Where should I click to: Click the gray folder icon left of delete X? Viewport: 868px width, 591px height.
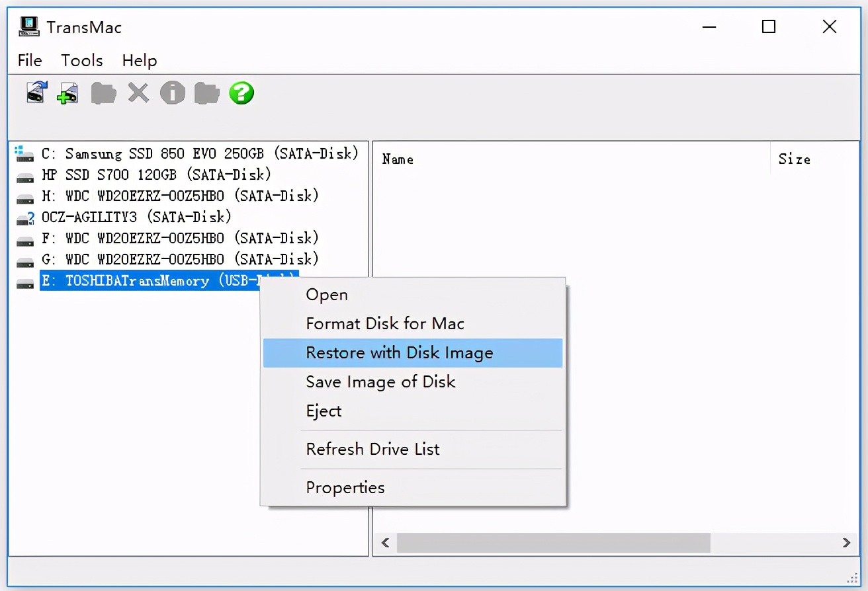(x=103, y=93)
